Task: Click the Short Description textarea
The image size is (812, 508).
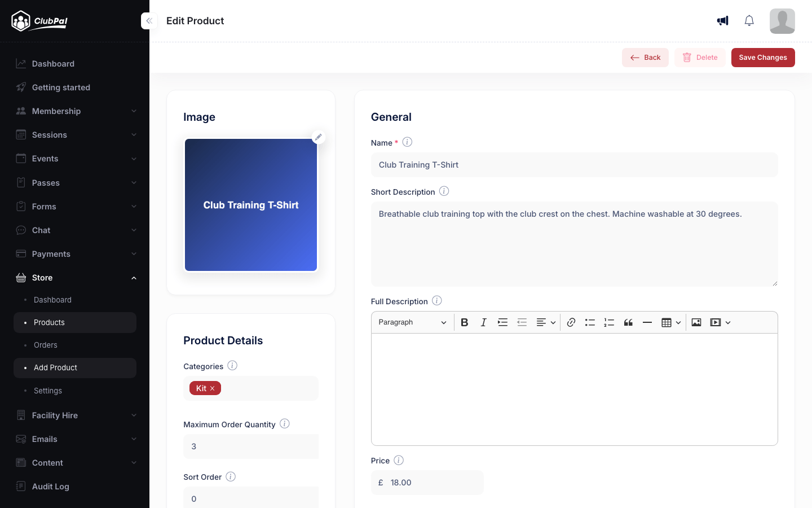Action: [x=574, y=244]
